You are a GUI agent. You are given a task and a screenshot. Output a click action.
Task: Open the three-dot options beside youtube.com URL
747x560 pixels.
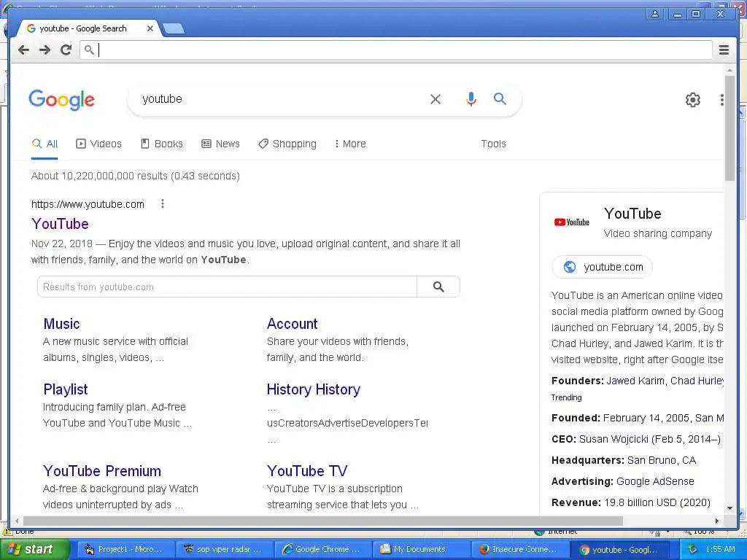163,204
